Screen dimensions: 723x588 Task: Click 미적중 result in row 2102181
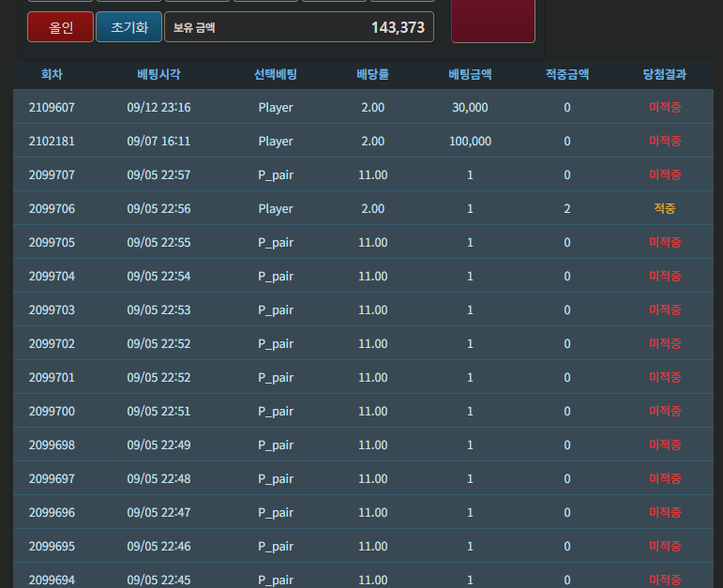coord(665,141)
